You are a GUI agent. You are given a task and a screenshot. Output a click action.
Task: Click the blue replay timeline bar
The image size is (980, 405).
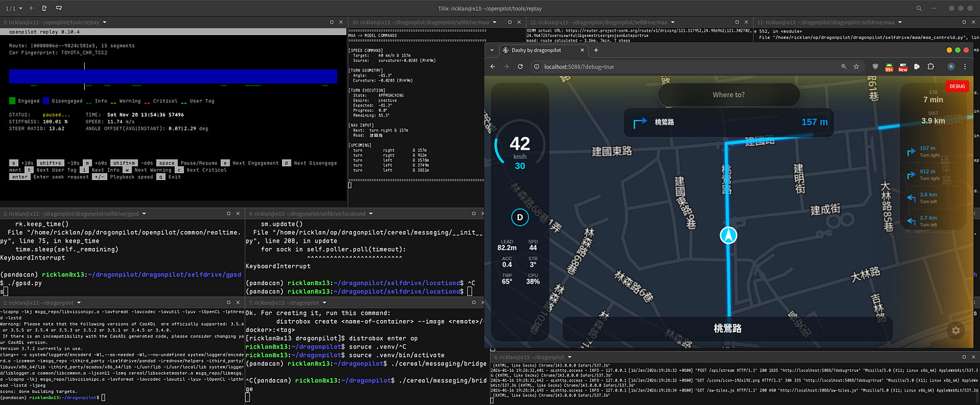point(173,76)
